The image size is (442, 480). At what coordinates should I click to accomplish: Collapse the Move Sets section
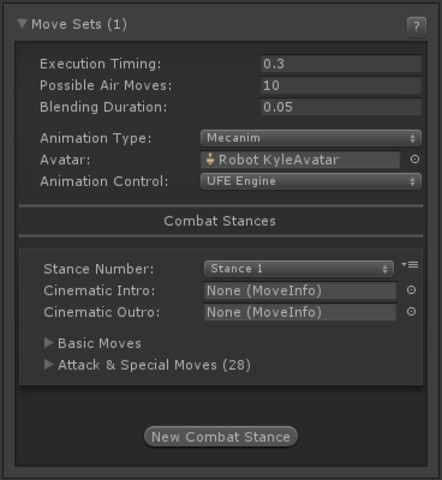click(x=22, y=24)
